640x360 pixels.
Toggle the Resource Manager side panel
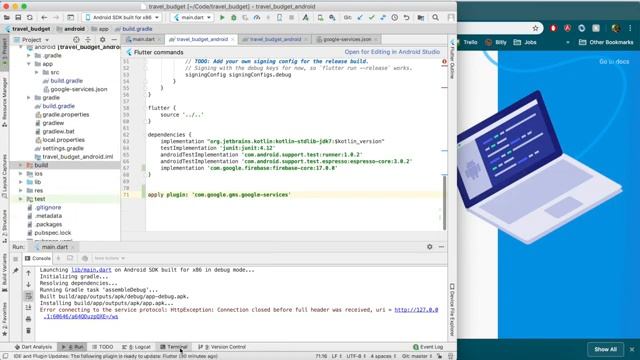[x=4, y=102]
